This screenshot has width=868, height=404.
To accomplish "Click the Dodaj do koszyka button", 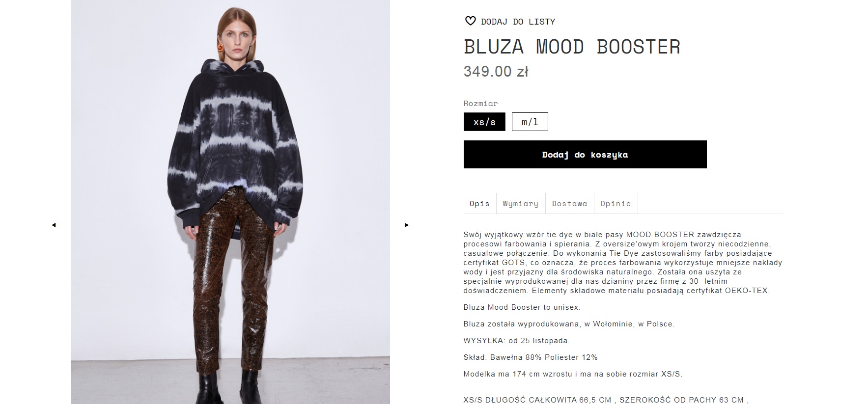I will pyautogui.click(x=585, y=154).
